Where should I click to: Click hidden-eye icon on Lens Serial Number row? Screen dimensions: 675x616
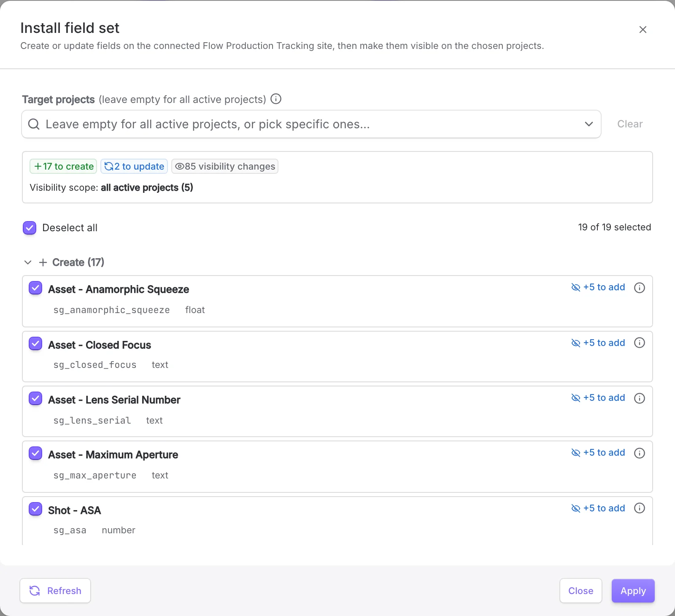576,398
